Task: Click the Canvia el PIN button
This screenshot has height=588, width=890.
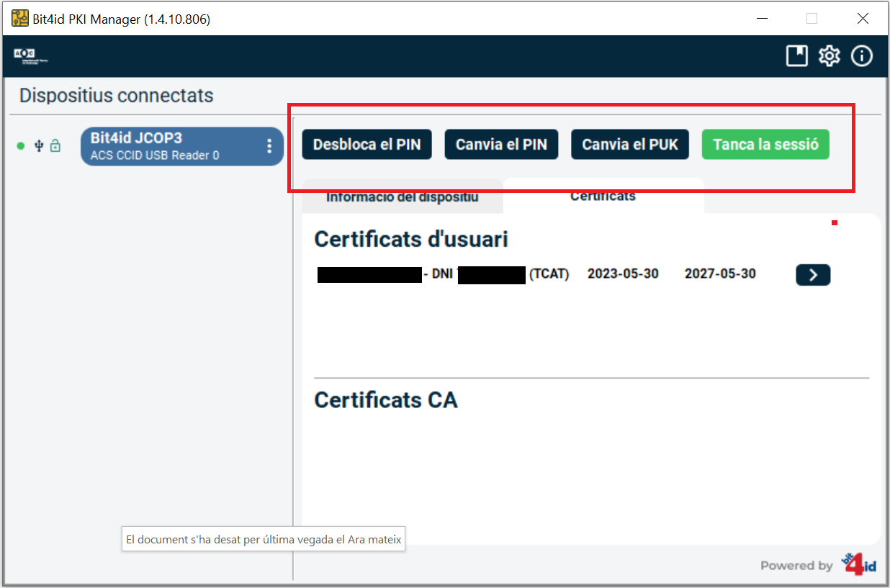Action: [501, 144]
